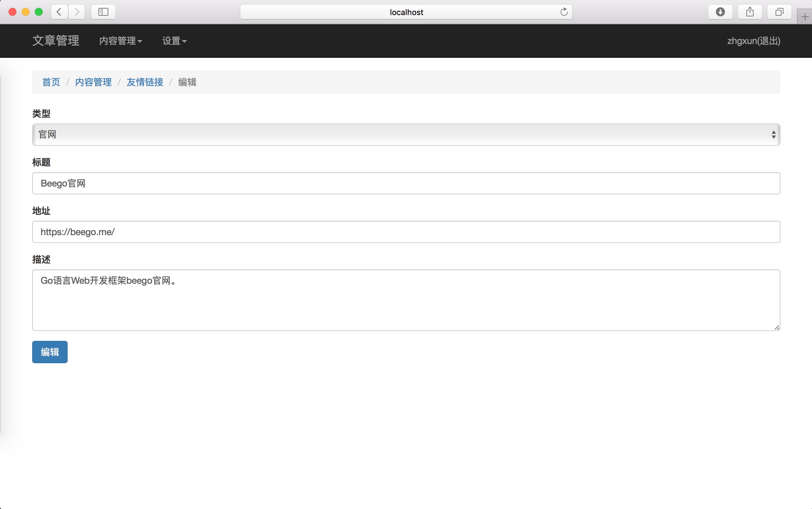
Task: Submit with the blue 编辑 button
Action: (x=50, y=352)
